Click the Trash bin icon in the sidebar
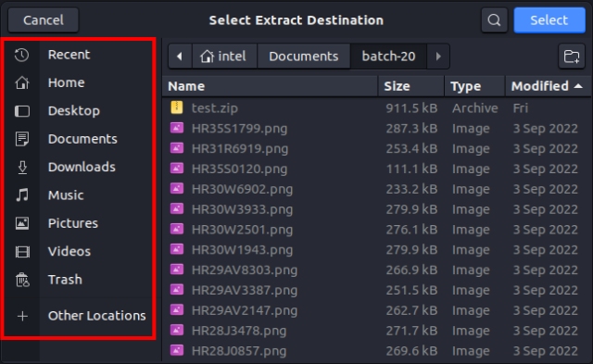The image size is (593, 364). click(22, 280)
